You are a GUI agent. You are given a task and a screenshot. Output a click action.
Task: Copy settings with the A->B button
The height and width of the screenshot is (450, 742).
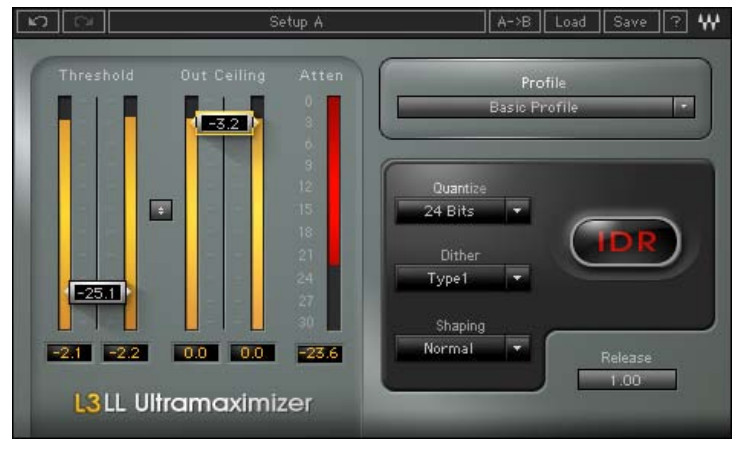coord(514,22)
